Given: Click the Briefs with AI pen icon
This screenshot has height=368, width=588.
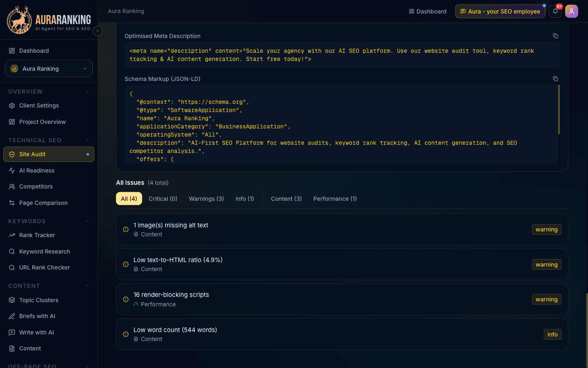Looking at the screenshot, I should pos(12,316).
